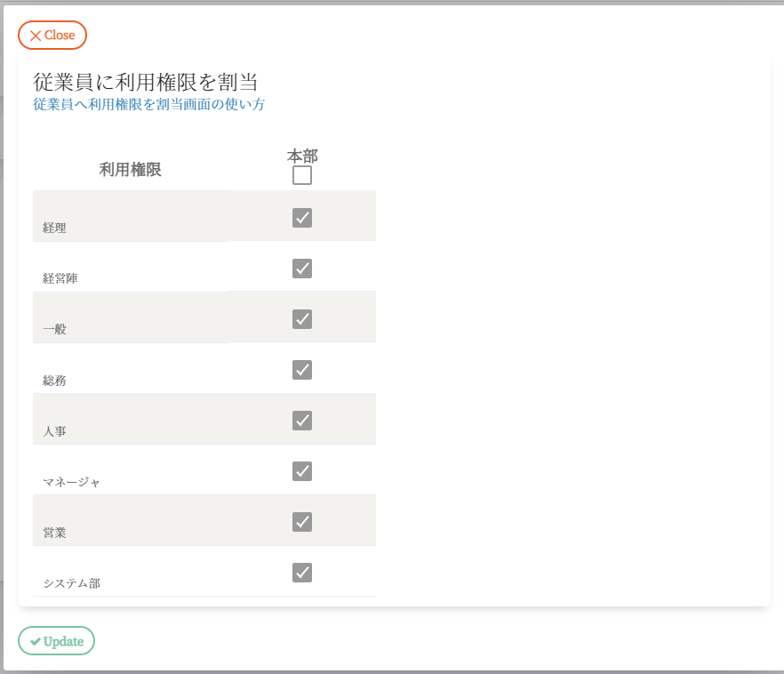The image size is (784, 674).
Task: Toggle the 本部 select-all checkbox in header
Action: pyautogui.click(x=302, y=176)
